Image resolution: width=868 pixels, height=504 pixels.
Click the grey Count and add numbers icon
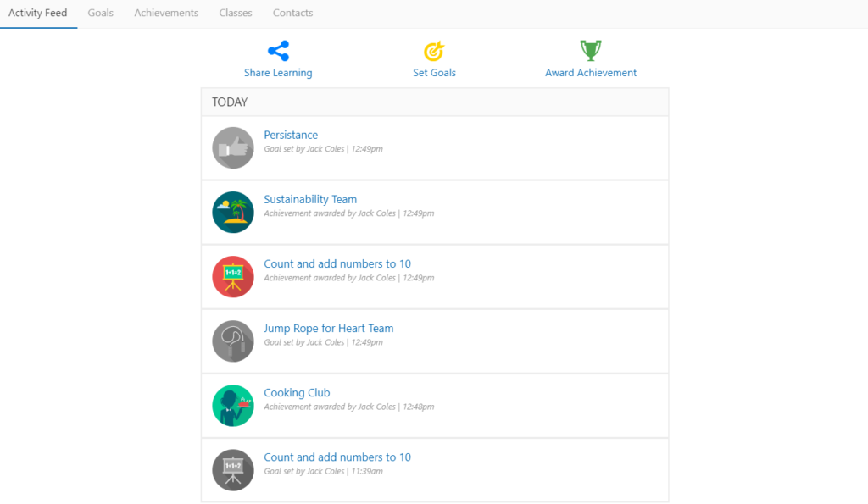(233, 470)
